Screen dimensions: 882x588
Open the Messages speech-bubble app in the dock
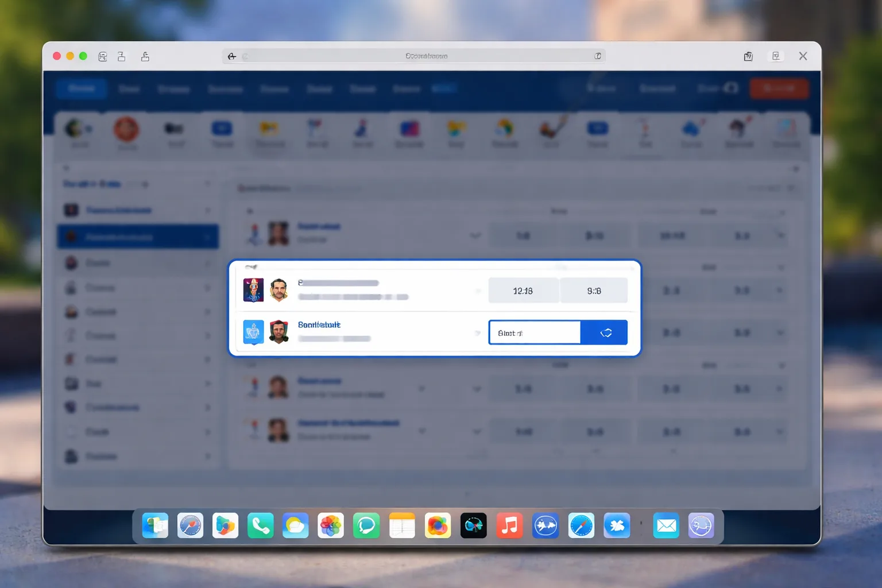[366, 525]
